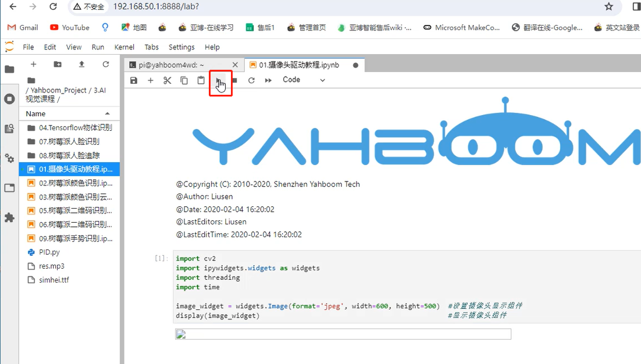
Task: Select the res.mp3 file
Action: (69, 266)
